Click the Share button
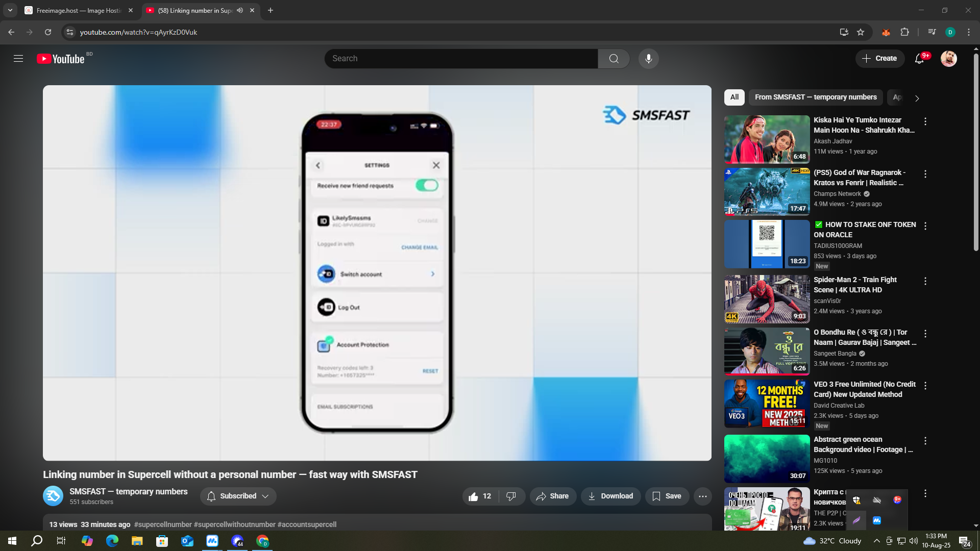 point(552,496)
